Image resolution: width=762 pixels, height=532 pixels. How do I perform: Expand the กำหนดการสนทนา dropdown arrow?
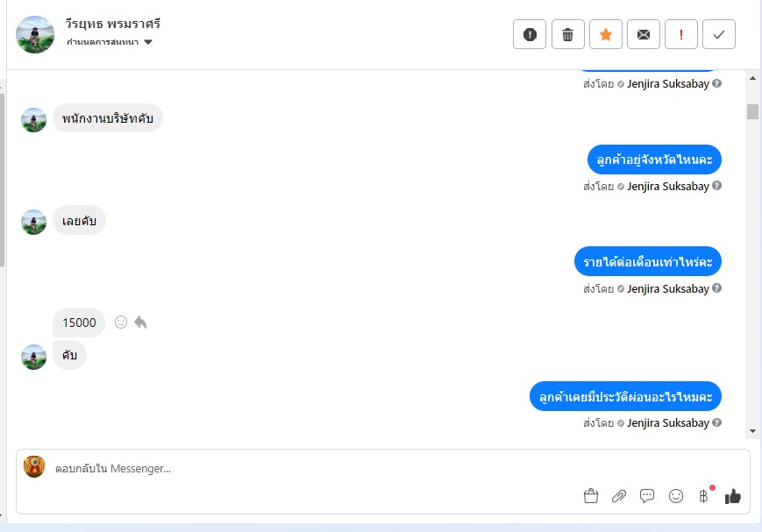click(x=148, y=42)
